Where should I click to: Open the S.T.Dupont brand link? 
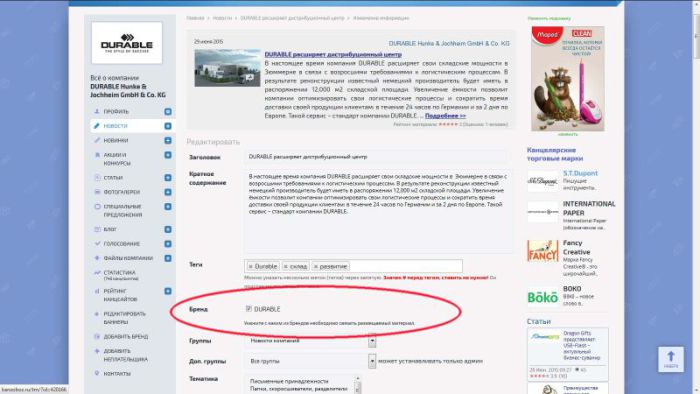coord(580,173)
